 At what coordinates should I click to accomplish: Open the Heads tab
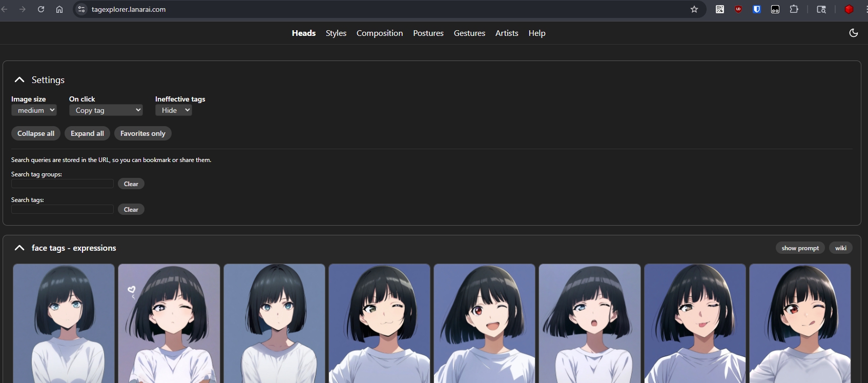pos(304,33)
